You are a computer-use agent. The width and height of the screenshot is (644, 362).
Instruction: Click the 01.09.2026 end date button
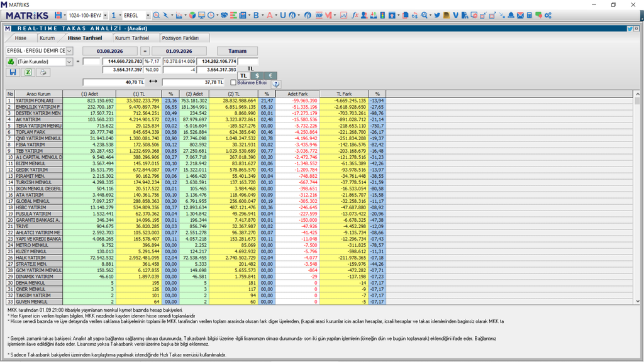click(x=179, y=51)
